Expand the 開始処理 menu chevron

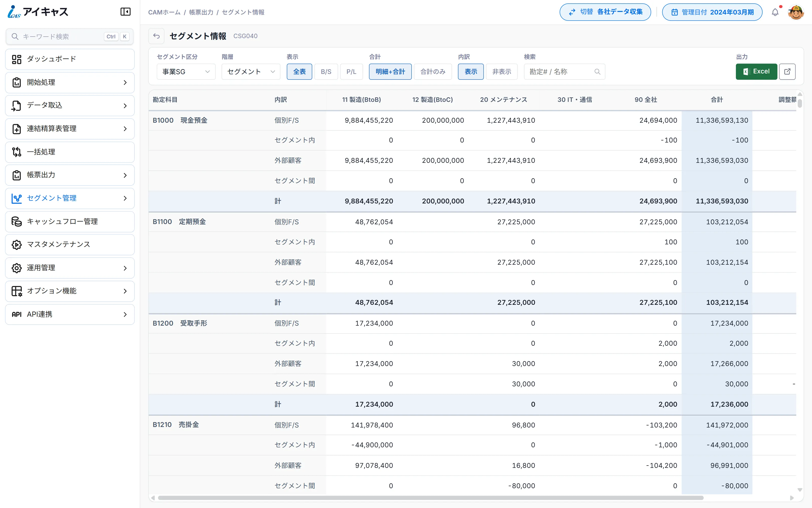point(125,82)
